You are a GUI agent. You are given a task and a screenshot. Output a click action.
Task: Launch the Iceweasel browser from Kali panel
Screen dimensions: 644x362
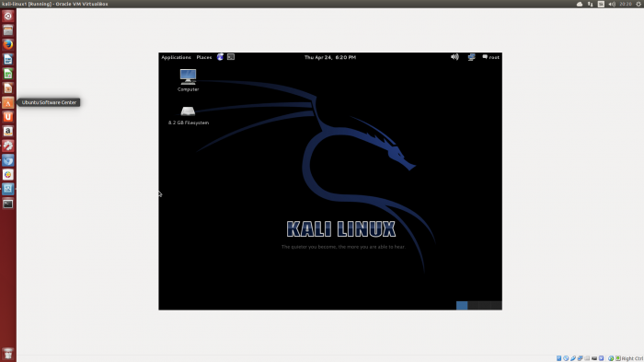coord(220,57)
